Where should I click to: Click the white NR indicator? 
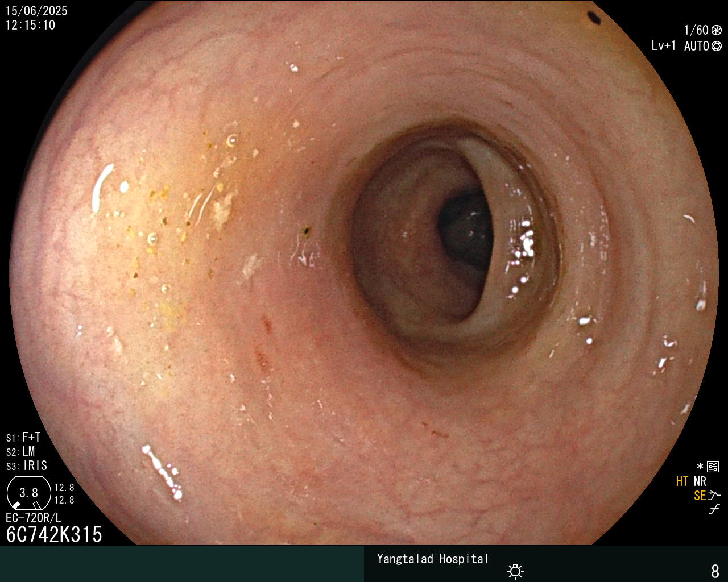coord(700,481)
